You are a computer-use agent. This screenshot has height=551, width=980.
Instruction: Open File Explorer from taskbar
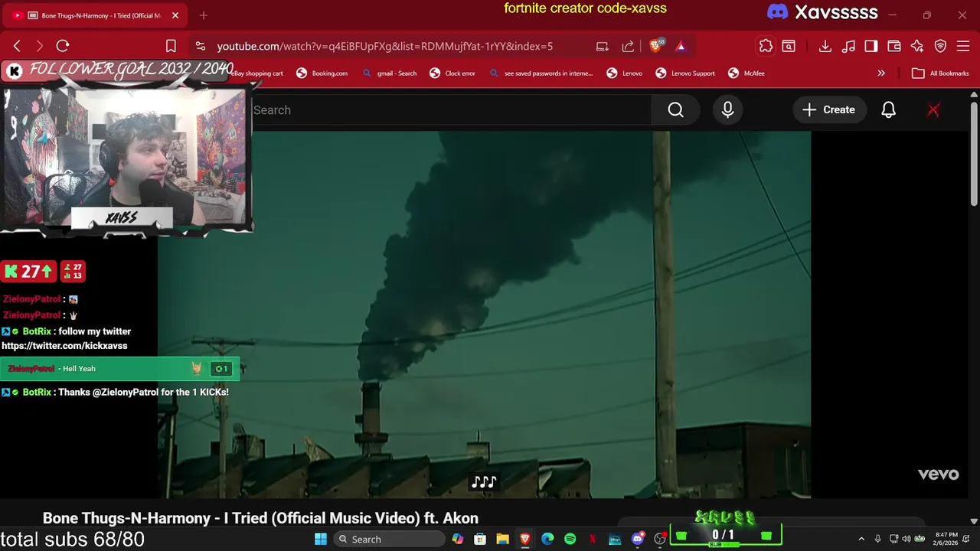[502, 539]
